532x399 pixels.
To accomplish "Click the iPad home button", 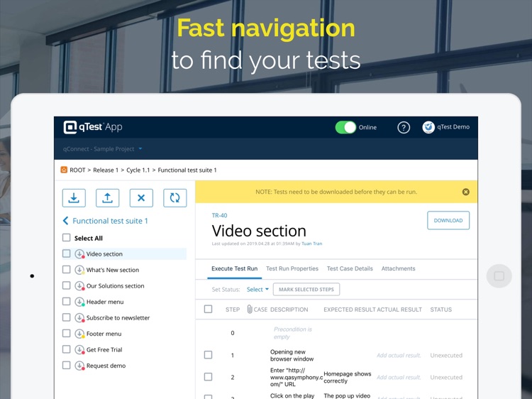I will (499, 275).
